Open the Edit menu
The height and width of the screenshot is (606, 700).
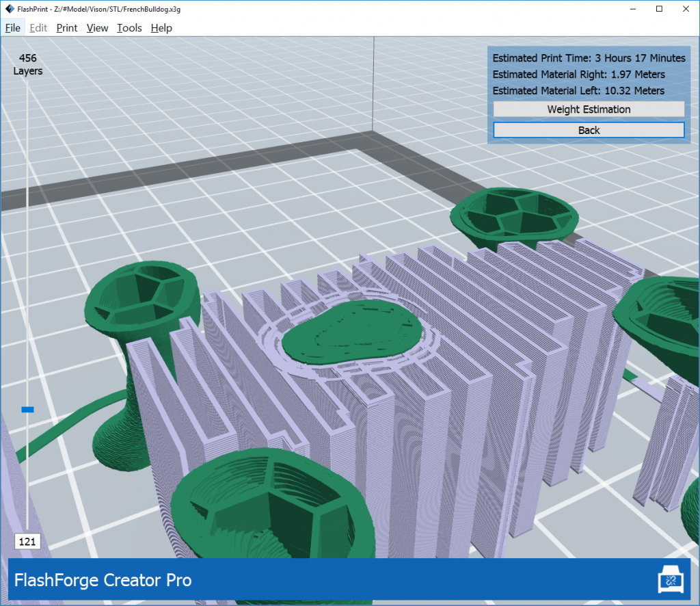point(38,27)
